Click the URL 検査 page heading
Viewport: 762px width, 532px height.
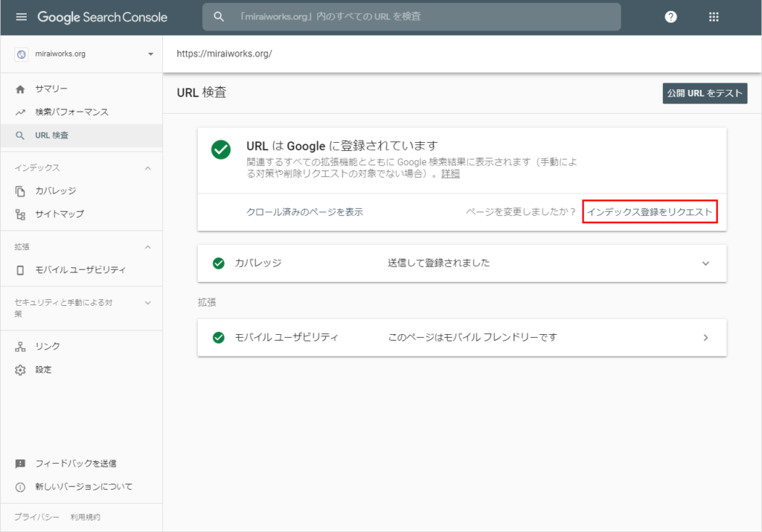tap(202, 92)
